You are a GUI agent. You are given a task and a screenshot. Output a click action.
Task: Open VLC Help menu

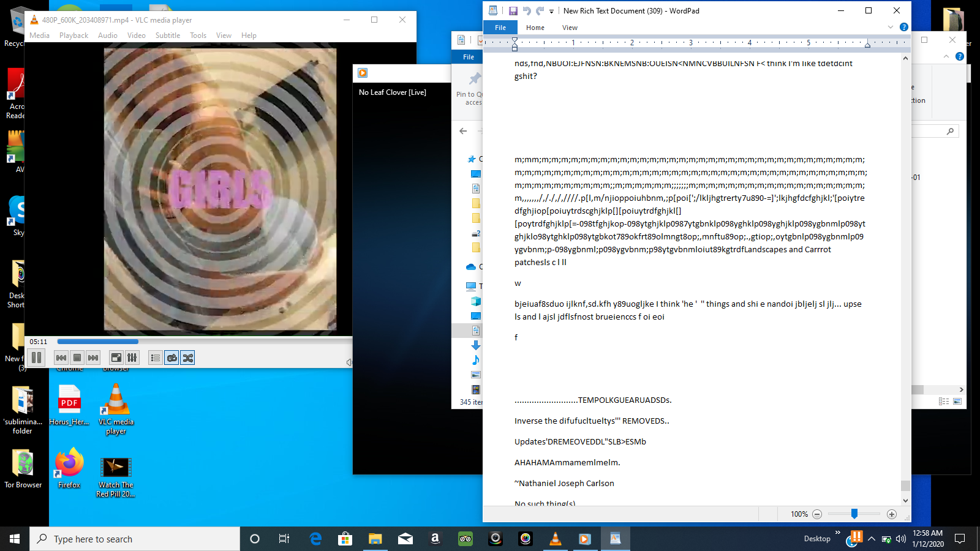click(x=249, y=36)
